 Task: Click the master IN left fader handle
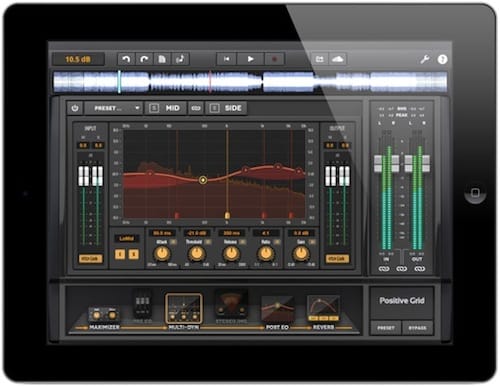coord(378,163)
